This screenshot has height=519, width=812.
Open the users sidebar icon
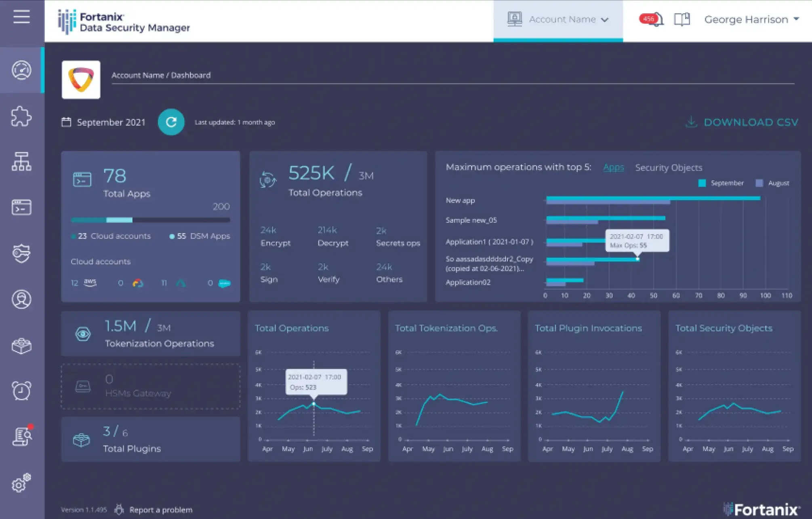[21, 300]
